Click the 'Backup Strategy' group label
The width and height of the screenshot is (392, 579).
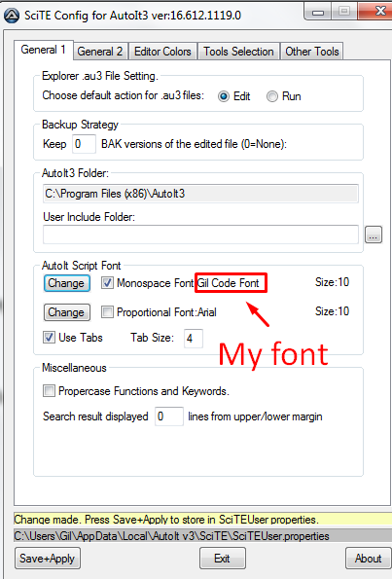pyautogui.click(x=80, y=125)
